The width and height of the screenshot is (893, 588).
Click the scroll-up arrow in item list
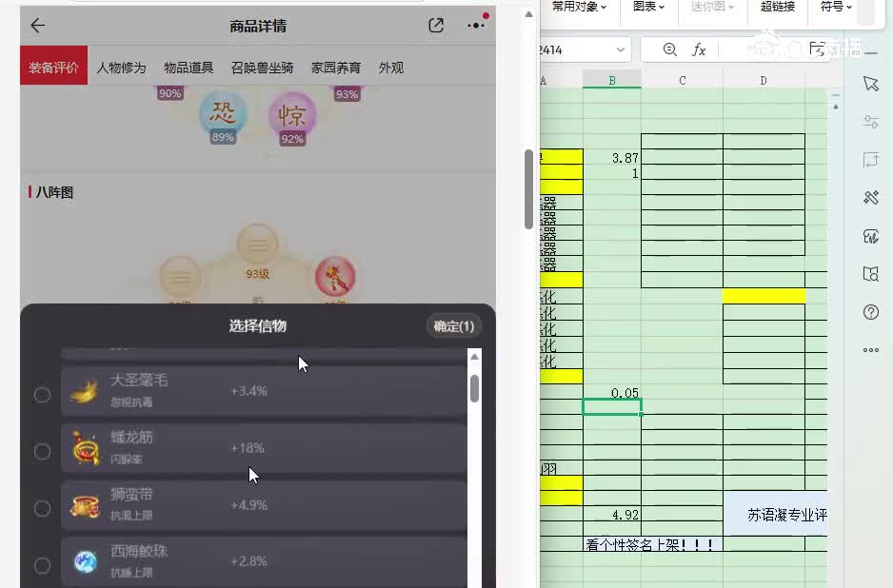[474, 357]
